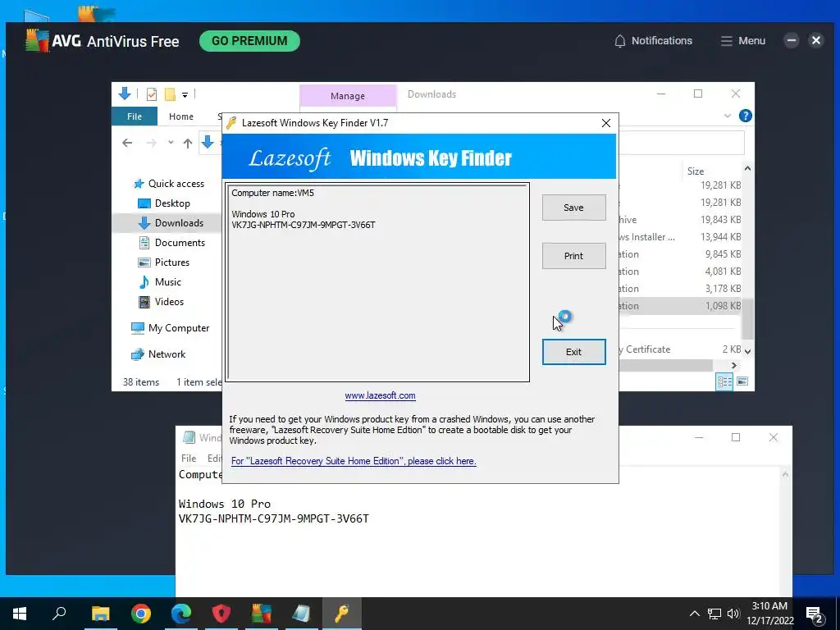Click the forward arrow in File Explorer
The image size is (840, 630).
click(x=152, y=143)
